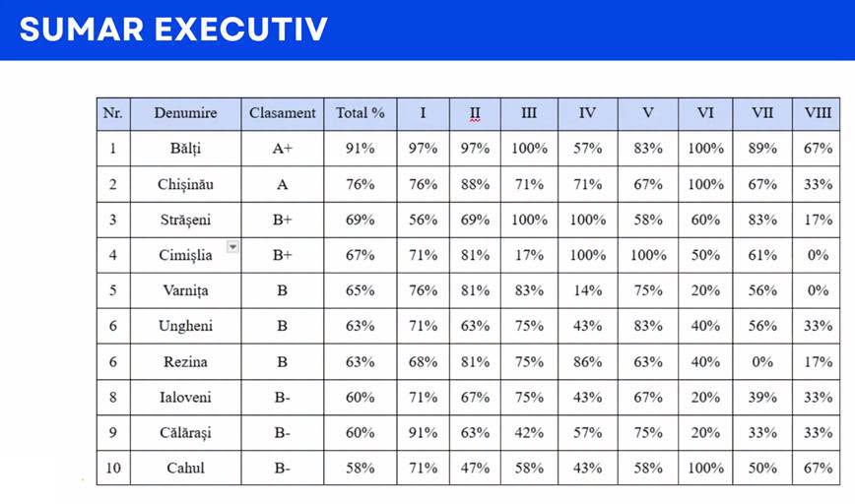The image size is (855, 504).
Task: Select the Ungheni row name
Action: (x=185, y=326)
